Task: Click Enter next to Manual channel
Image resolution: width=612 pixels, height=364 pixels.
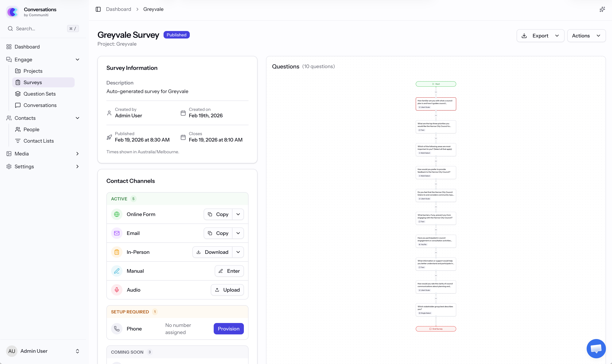Action: (229, 271)
